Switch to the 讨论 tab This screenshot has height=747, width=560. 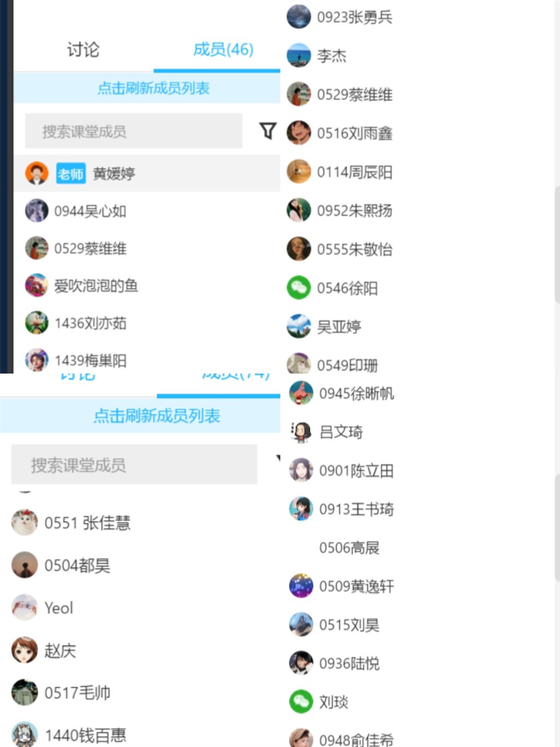tap(83, 50)
